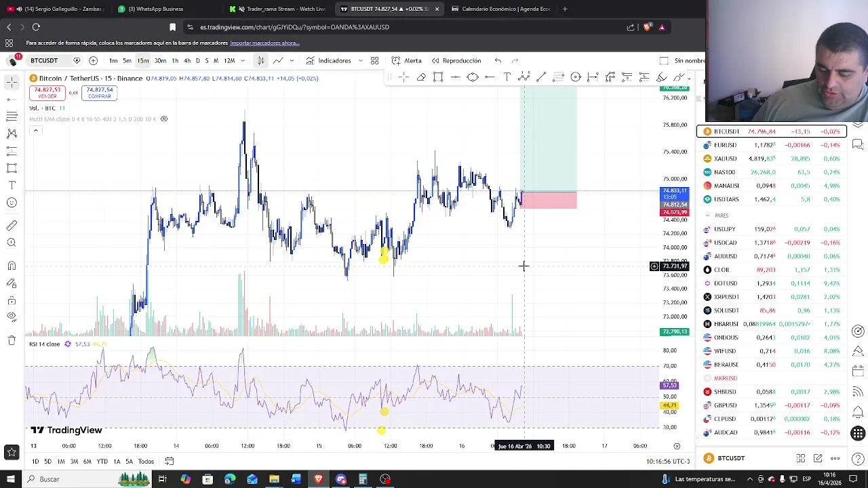The image size is (868, 488).
Task: Open the Indicadores favorites dropdown arrow
Action: (x=360, y=61)
